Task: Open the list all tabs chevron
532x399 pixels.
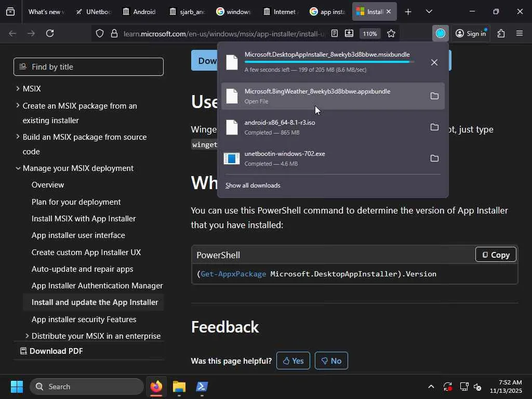Action: coord(429,12)
